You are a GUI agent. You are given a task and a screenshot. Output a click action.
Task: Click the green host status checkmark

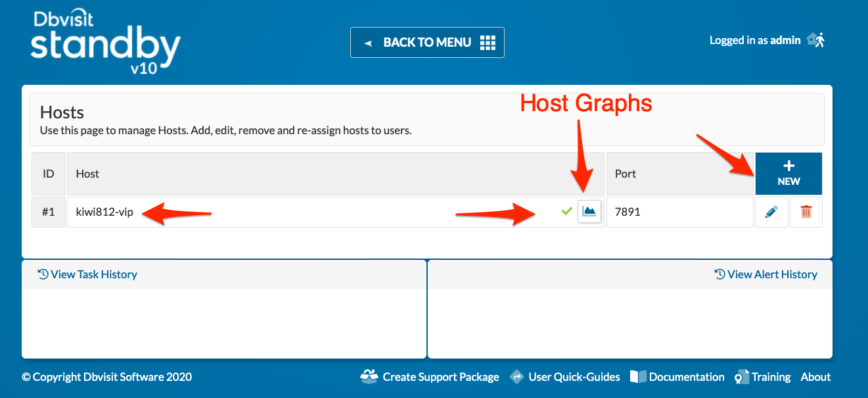click(566, 211)
